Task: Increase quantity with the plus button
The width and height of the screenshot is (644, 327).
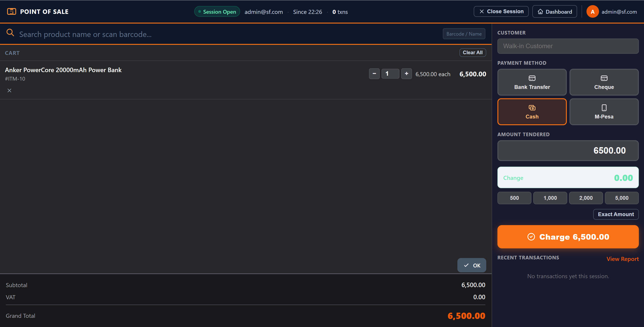Action: point(406,74)
